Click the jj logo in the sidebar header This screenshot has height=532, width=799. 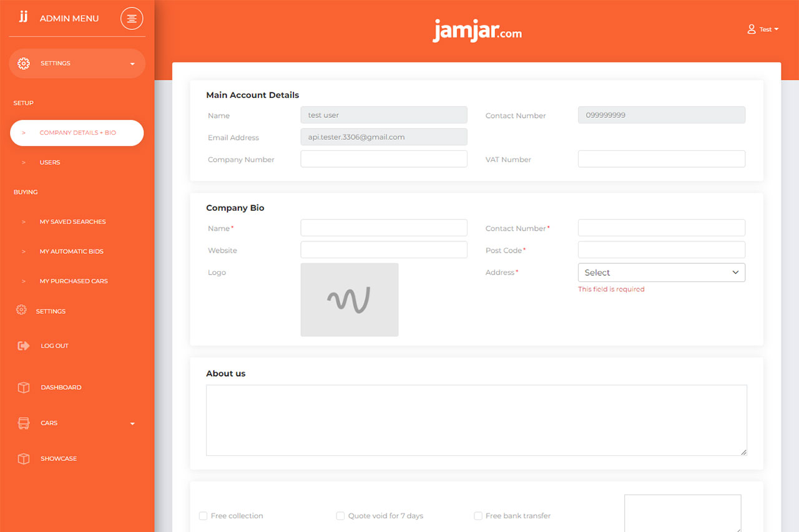pyautogui.click(x=23, y=17)
